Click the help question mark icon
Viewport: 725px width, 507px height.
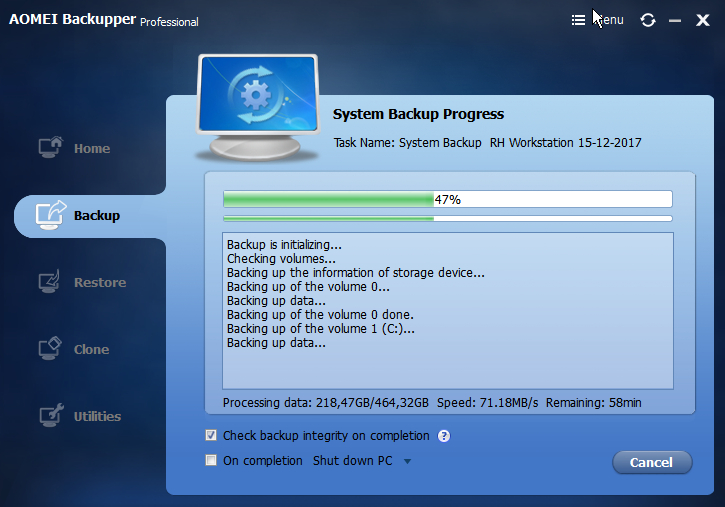[x=443, y=436]
